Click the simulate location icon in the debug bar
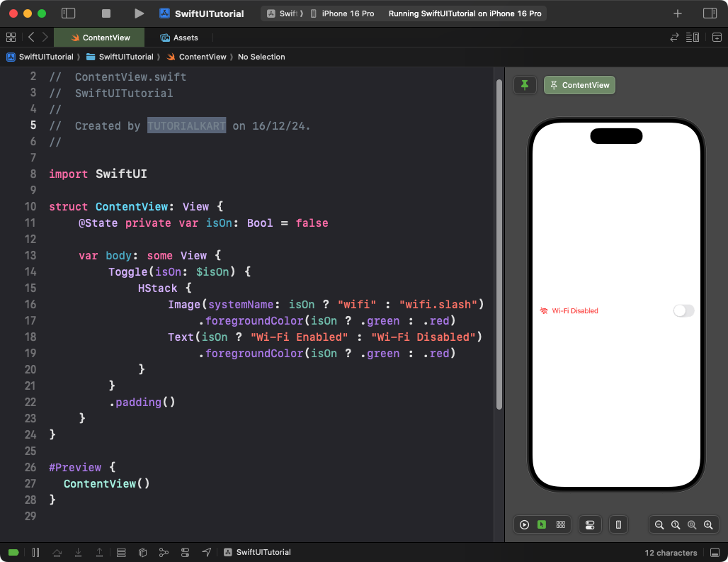Image resolution: width=728 pixels, height=562 pixels. click(206, 552)
